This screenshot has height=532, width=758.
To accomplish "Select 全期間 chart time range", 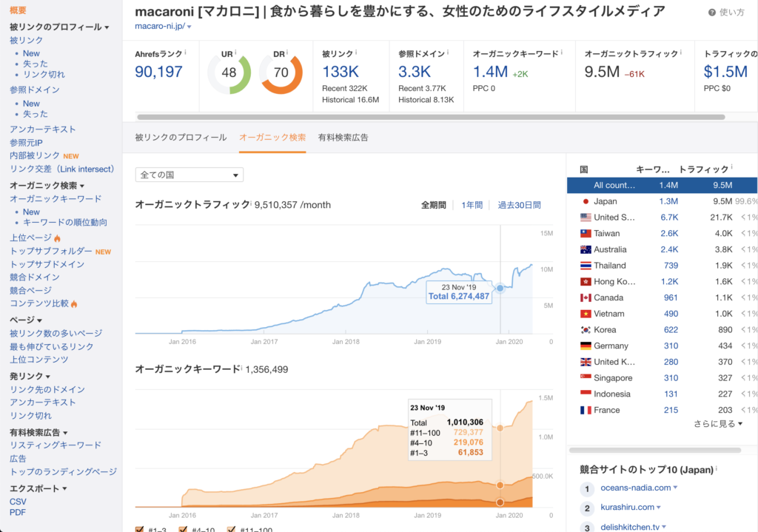I will coord(434,206).
